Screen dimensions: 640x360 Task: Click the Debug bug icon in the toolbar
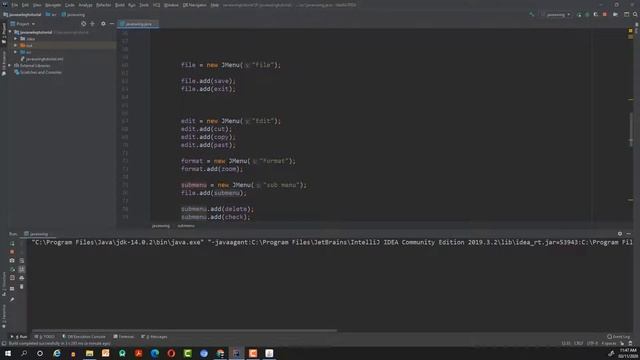587,15
